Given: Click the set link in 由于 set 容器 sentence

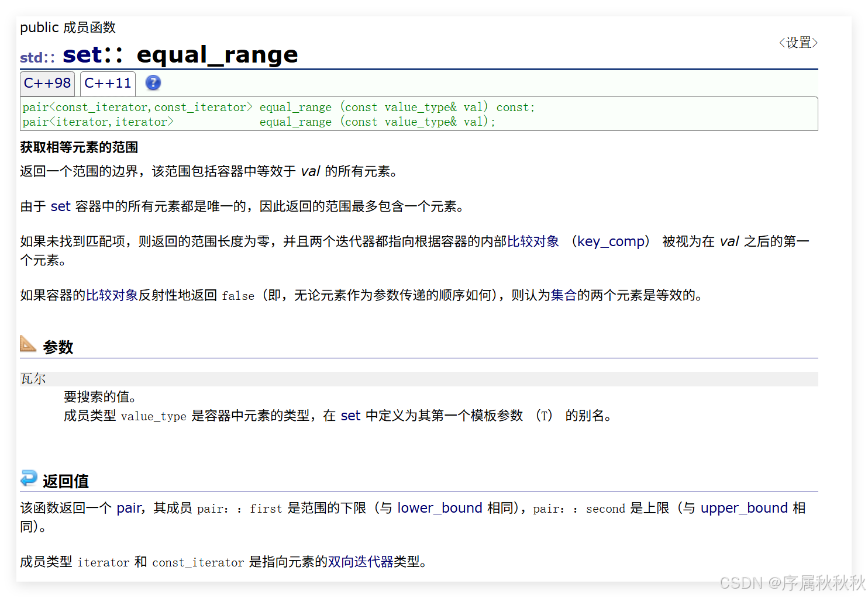Looking at the screenshot, I should (x=60, y=206).
